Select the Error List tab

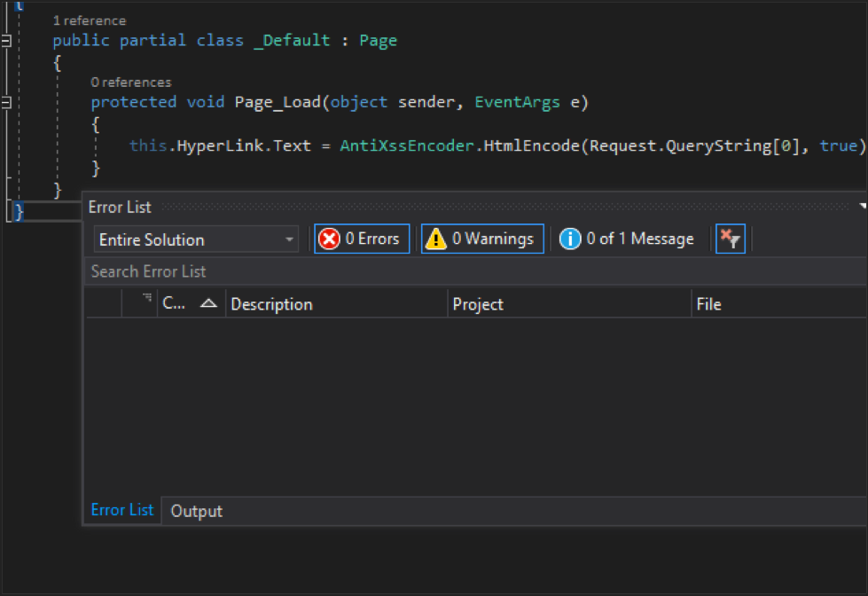121,510
